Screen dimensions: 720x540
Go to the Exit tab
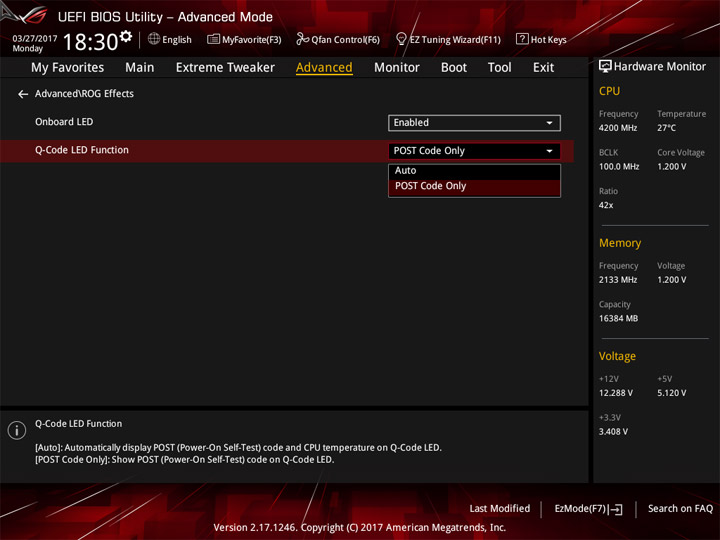tap(543, 68)
